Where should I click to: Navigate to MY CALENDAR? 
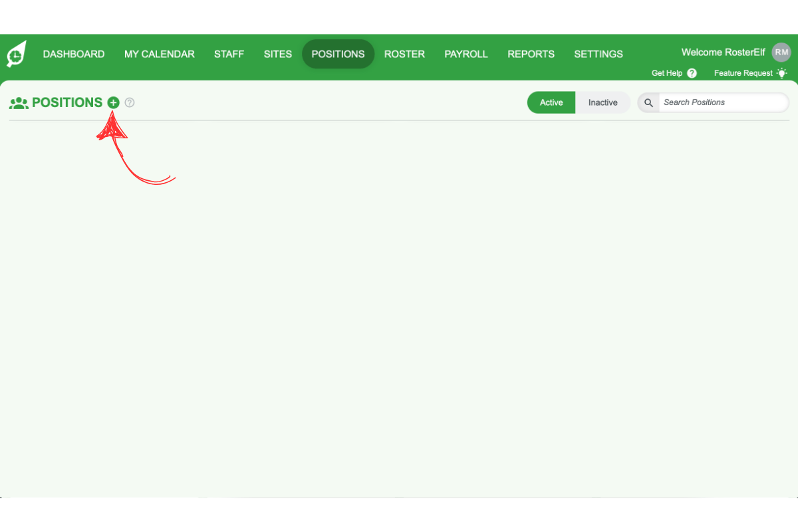(159, 54)
